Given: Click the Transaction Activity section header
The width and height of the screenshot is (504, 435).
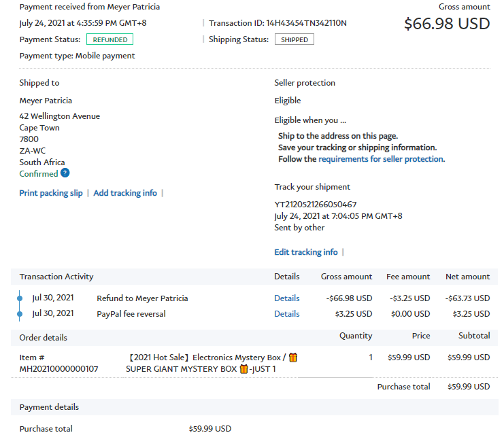Looking at the screenshot, I should pos(56,277).
